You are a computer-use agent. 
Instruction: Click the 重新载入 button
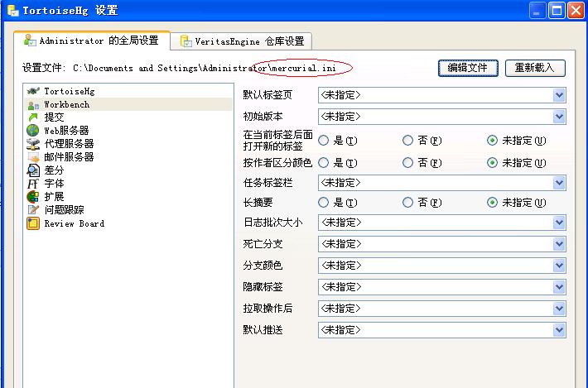[535, 68]
